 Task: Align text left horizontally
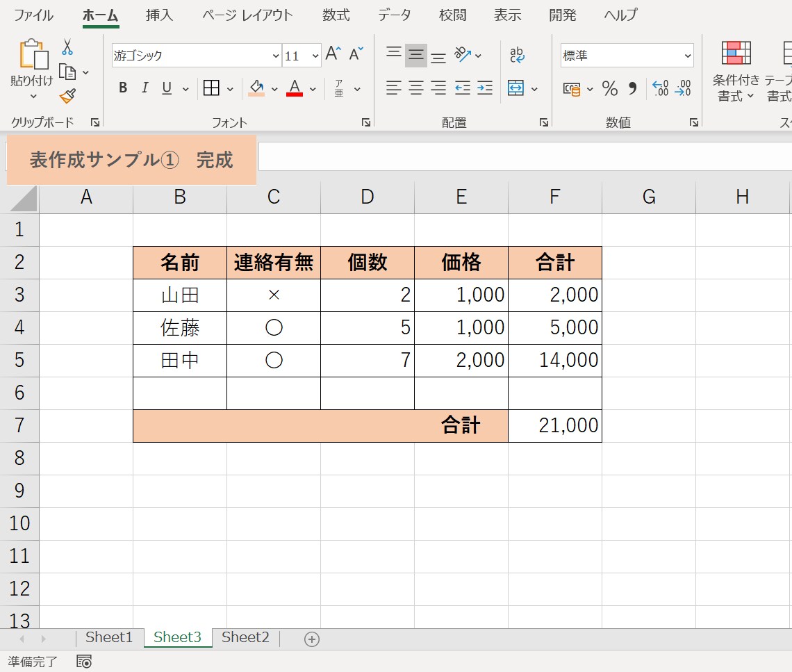tap(394, 88)
